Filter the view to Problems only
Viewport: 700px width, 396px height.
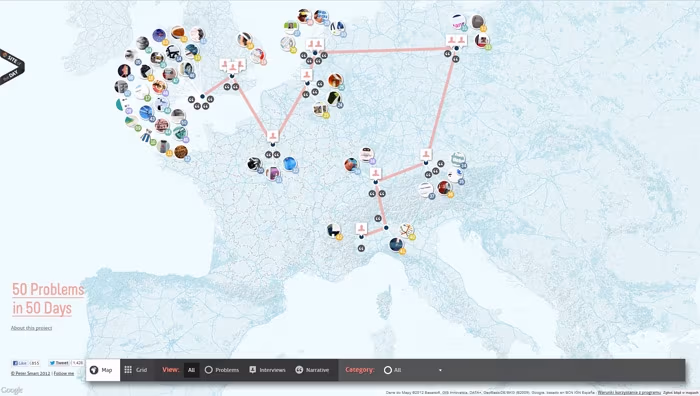pos(222,370)
